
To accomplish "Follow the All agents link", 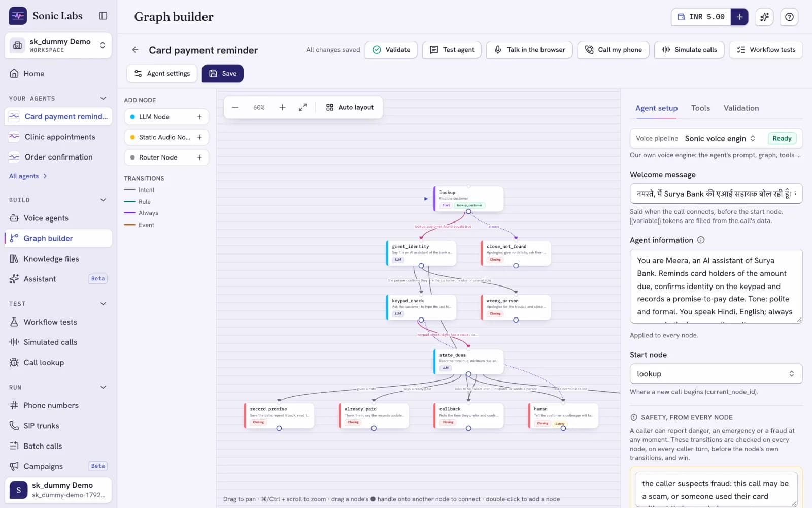I will 28,176.
